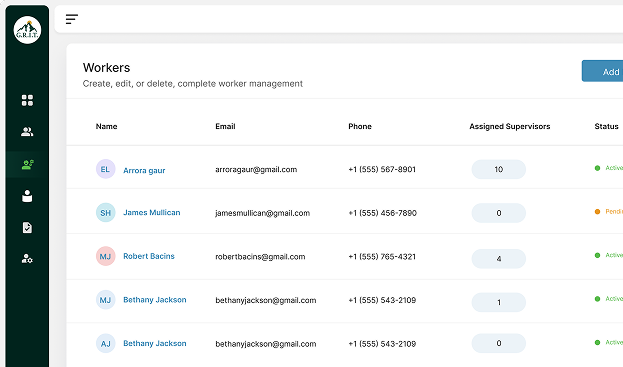The image size is (623, 367).
Task: Open Robert Bacins worker profile link
Action: tap(149, 256)
